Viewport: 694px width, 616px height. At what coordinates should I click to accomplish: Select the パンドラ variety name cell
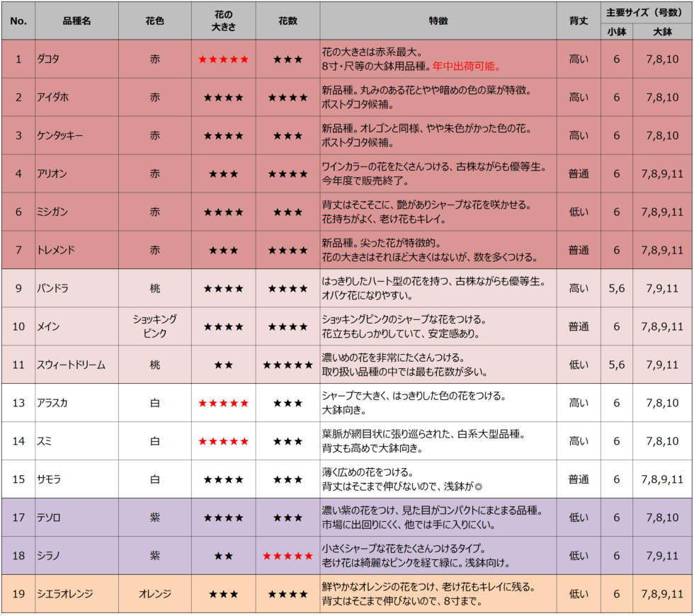[x=54, y=289]
